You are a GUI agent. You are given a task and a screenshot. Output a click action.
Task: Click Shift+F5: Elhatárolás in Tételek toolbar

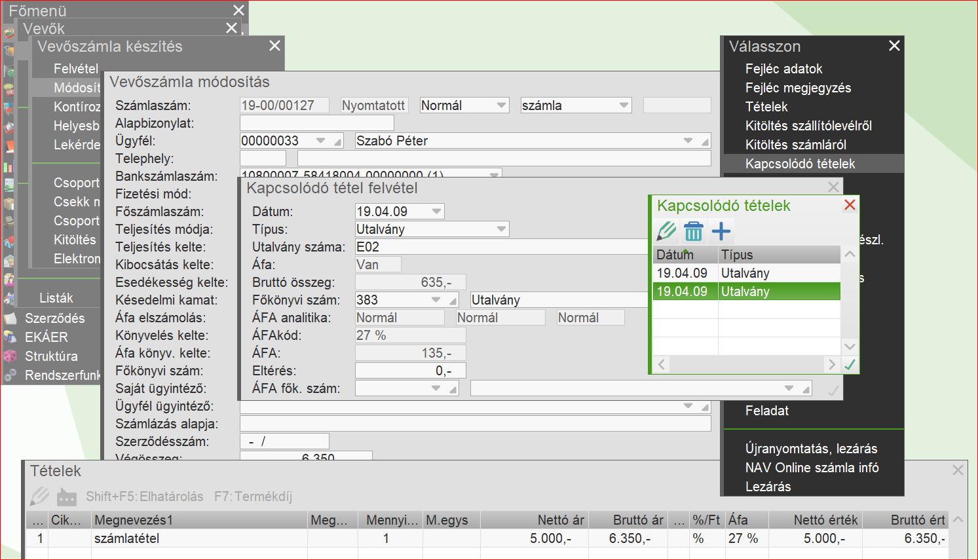144,496
